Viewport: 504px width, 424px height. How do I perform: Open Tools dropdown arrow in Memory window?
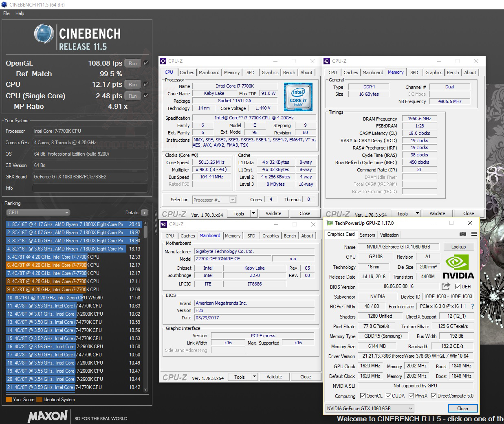click(x=417, y=213)
